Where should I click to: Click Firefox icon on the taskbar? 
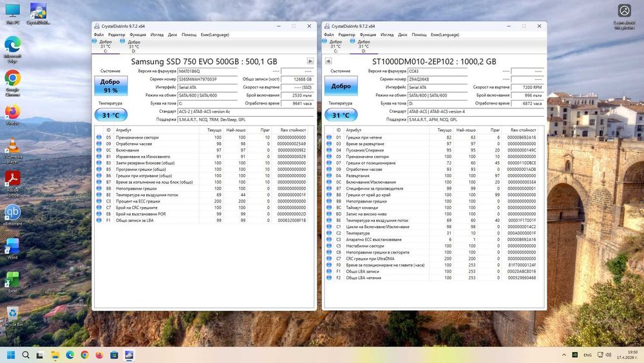[99, 355]
